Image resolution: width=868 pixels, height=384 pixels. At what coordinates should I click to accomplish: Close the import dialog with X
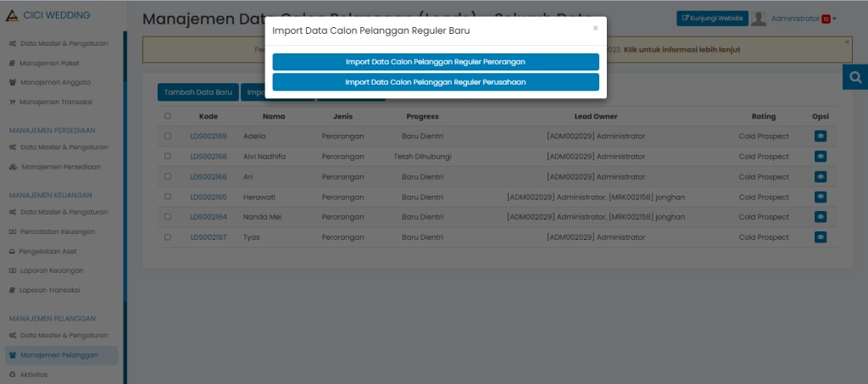595,28
